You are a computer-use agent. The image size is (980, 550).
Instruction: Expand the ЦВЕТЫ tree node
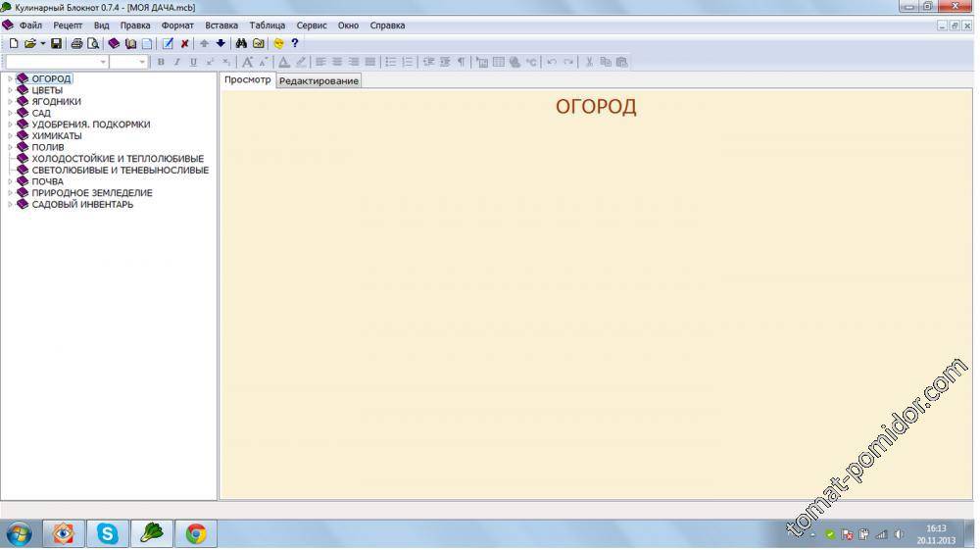(x=11, y=90)
